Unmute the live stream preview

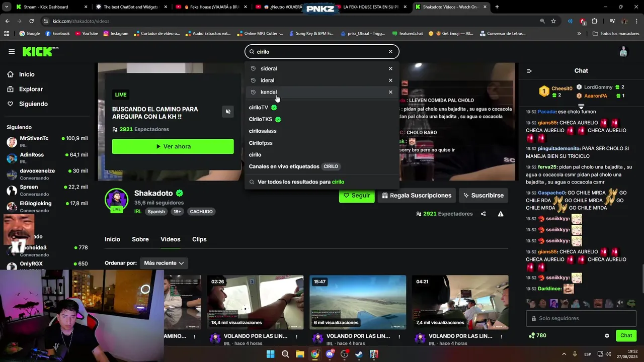pos(228,112)
